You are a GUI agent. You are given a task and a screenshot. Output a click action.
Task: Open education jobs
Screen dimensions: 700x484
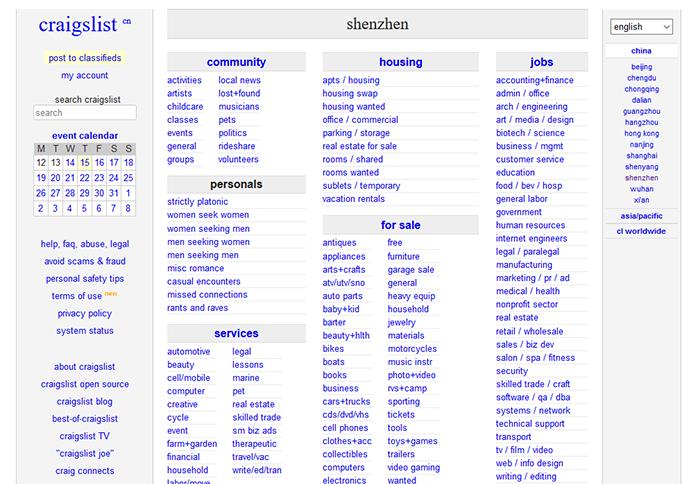click(x=515, y=172)
